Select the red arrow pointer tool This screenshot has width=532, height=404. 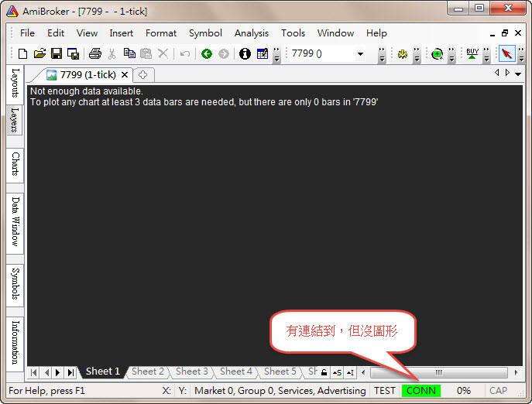(x=507, y=53)
